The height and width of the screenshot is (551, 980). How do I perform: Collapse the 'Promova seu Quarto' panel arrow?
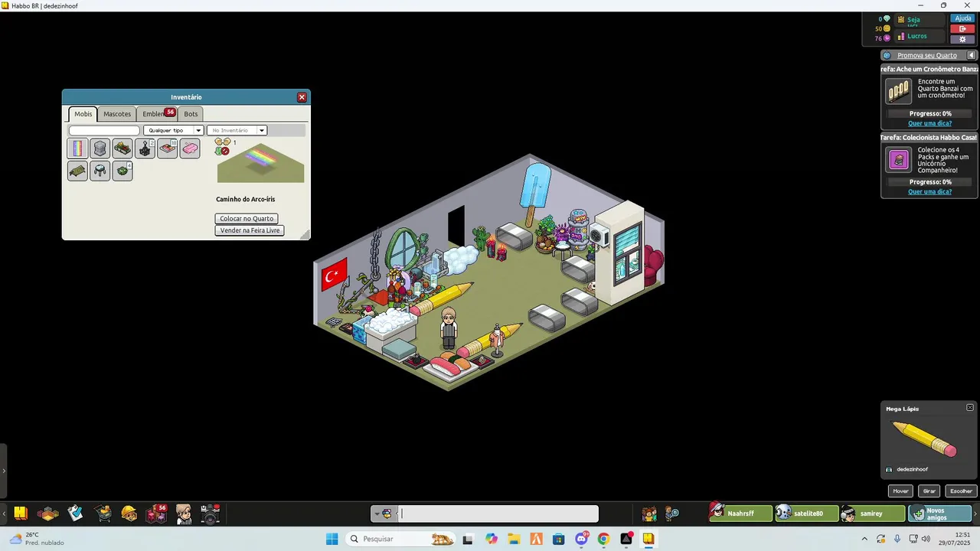971,55
